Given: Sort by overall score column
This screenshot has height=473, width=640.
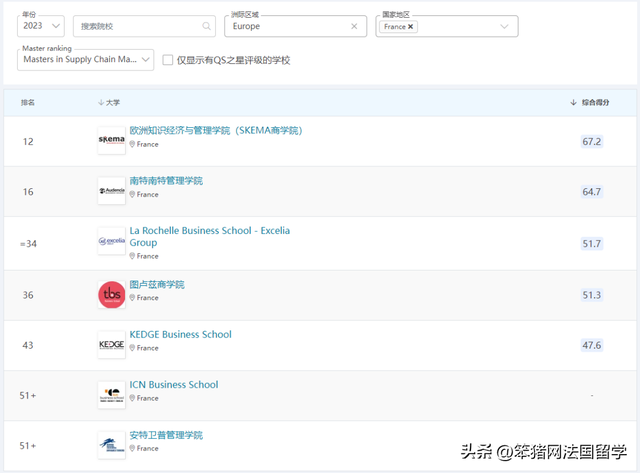Looking at the screenshot, I should [x=589, y=102].
